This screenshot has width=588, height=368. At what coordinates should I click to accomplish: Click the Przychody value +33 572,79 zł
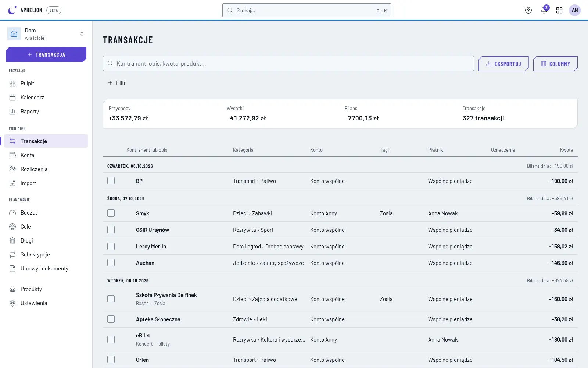point(128,118)
